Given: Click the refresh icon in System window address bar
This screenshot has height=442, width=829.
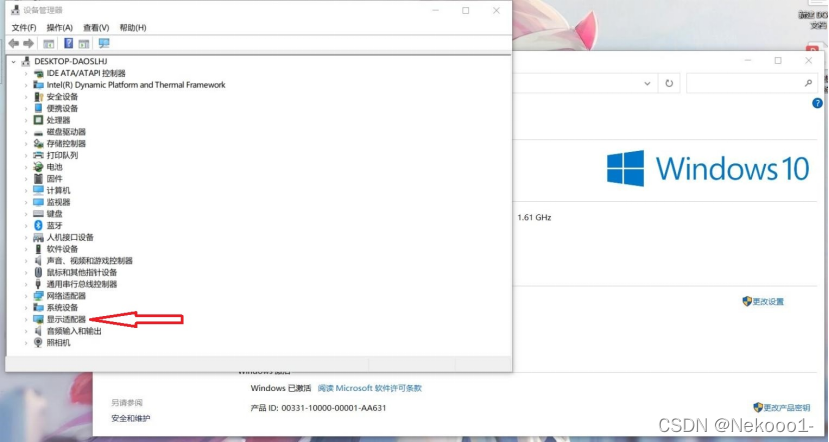Looking at the screenshot, I should click(669, 84).
